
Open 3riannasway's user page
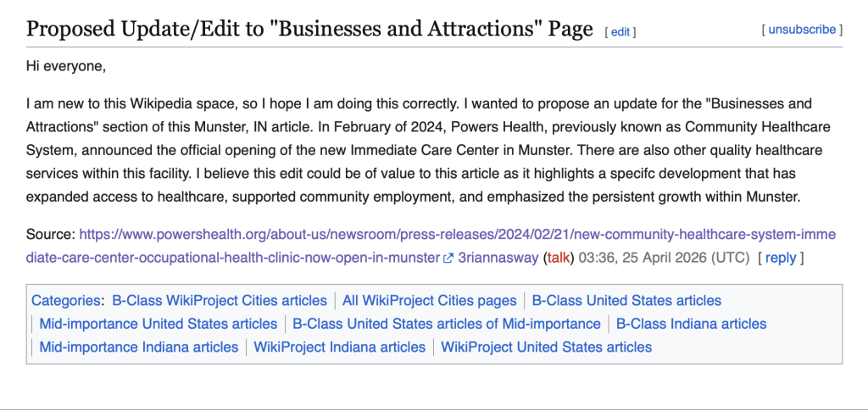pos(498,258)
